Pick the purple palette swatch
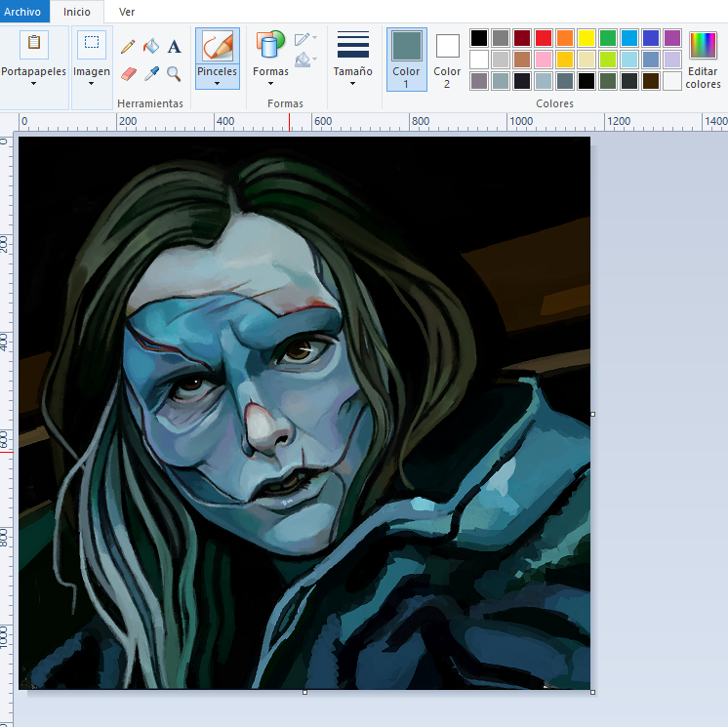728x727 pixels. [672, 38]
